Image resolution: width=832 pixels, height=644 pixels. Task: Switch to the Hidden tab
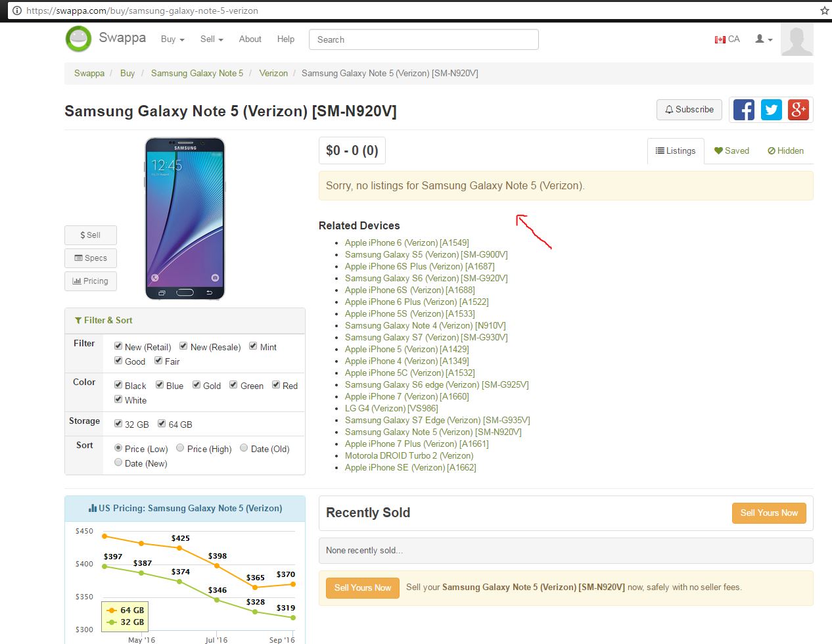(786, 151)
